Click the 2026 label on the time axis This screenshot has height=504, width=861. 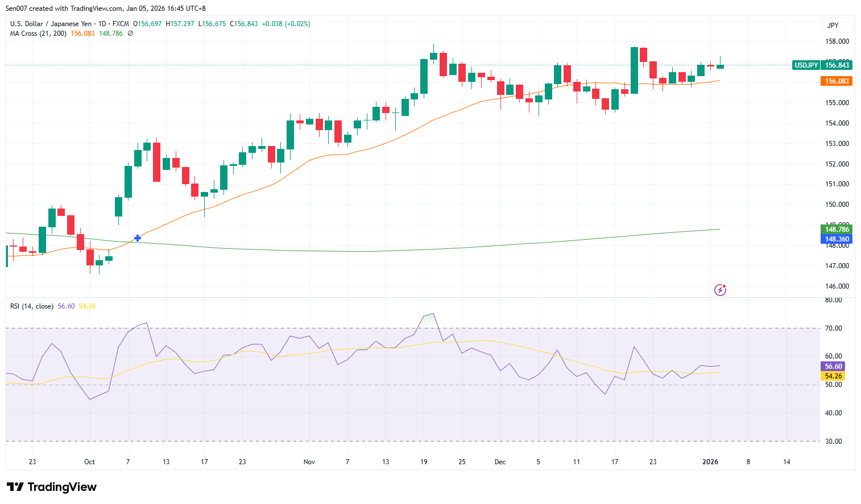[x=710, y=462]
